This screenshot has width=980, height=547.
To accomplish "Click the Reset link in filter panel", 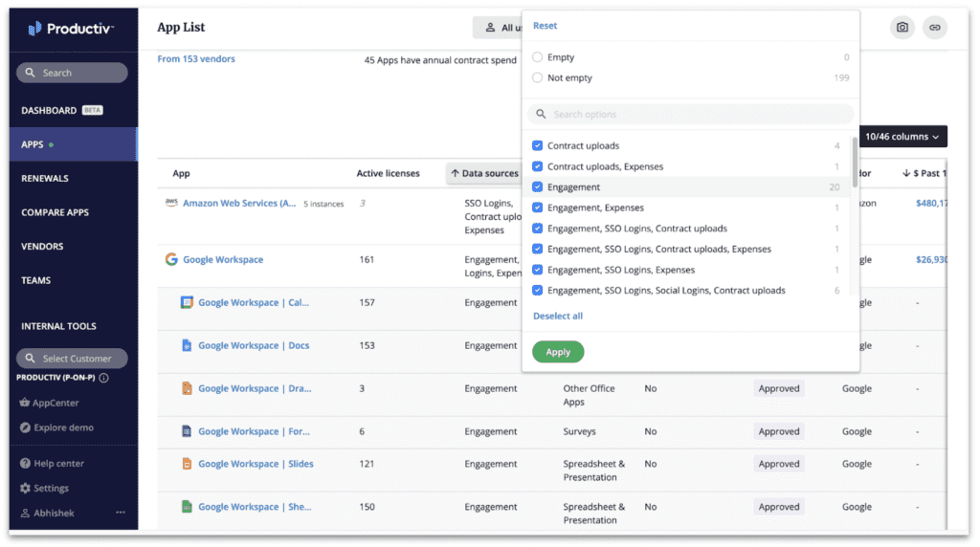I will click(x=545, y=26).
